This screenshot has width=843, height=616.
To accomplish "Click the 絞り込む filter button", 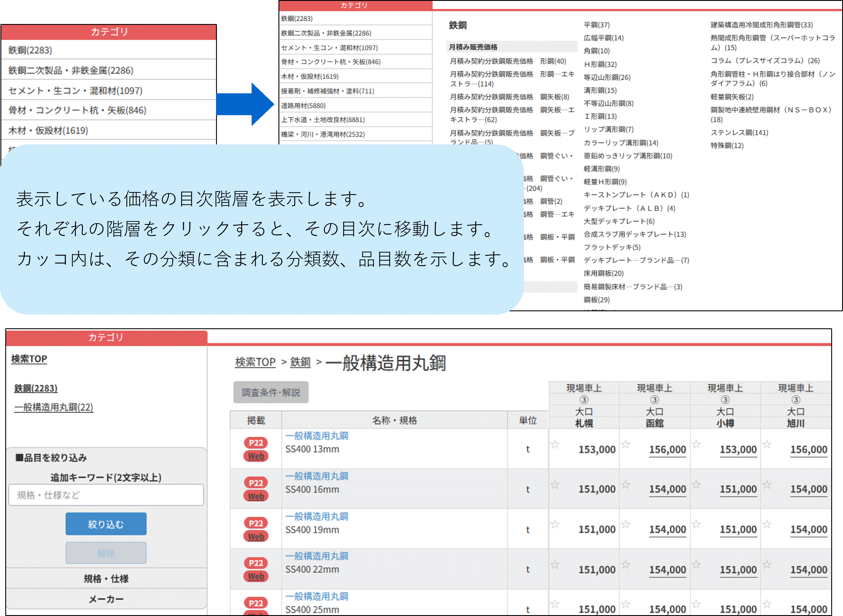I will coord(106,524).
